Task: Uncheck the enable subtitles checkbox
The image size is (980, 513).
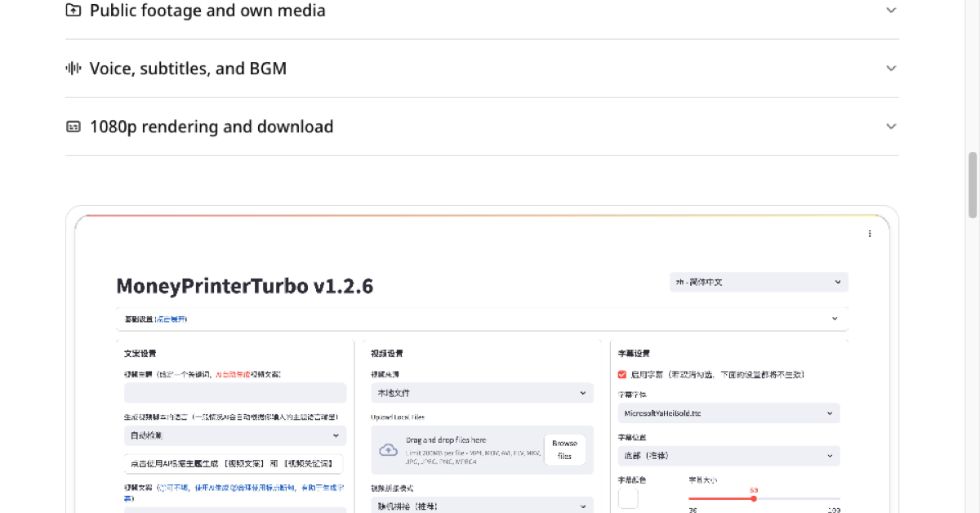Action: [622, 374]
